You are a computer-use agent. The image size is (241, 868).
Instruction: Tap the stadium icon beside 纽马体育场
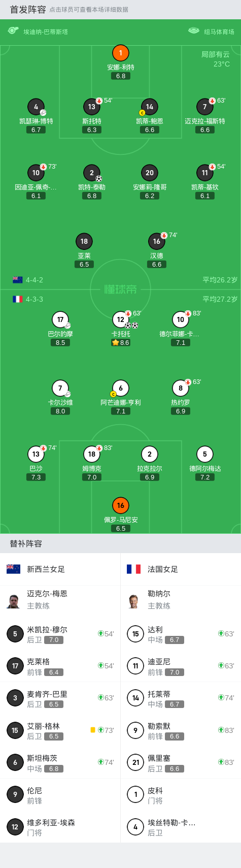tap(194, 31)
